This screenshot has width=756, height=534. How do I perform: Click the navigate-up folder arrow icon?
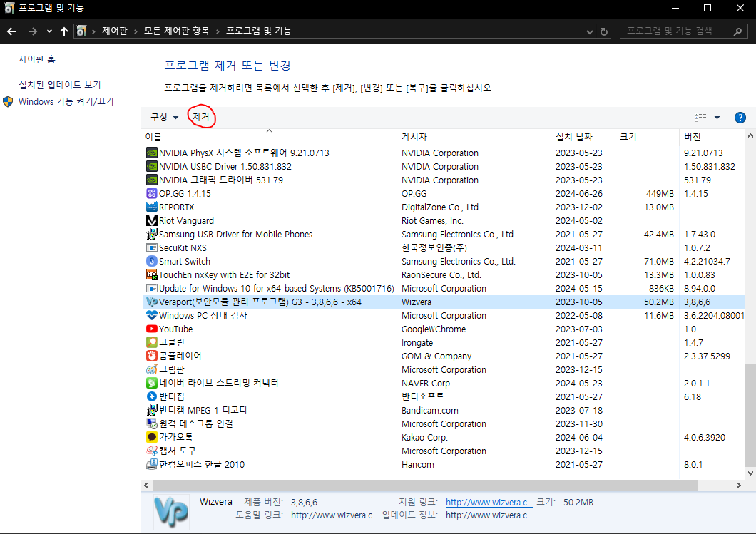coord(63,31)
